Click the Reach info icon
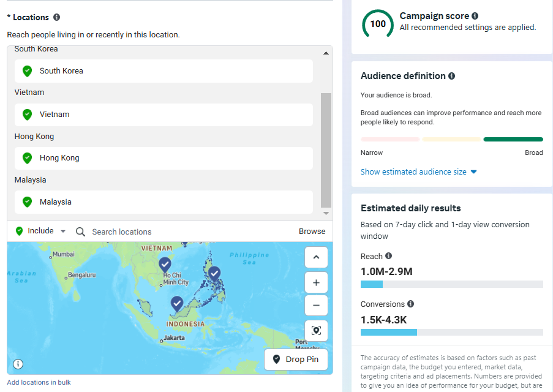The image size is (553, 392). pos(389,256)
